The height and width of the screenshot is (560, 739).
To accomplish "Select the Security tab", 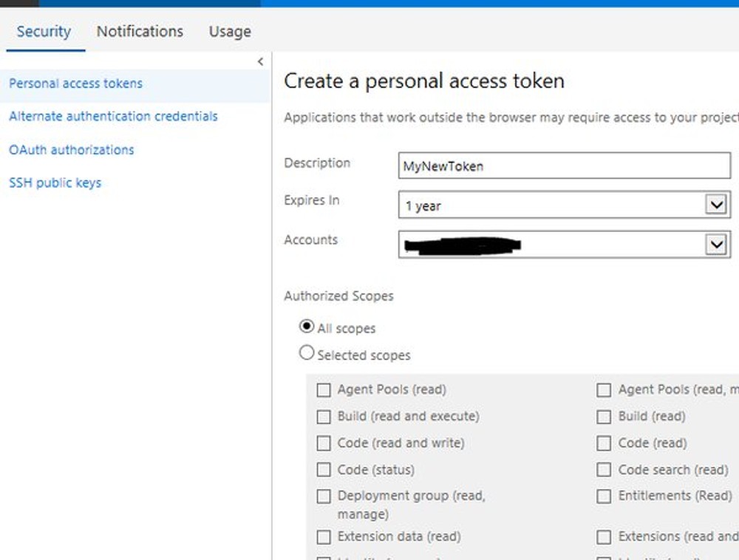I will (44, 31).
